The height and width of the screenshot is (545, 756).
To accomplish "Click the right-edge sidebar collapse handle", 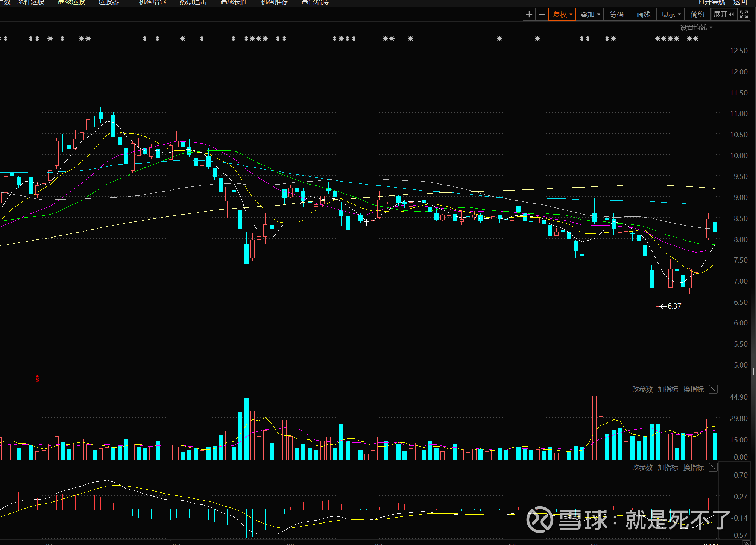I will click(753, 372).
